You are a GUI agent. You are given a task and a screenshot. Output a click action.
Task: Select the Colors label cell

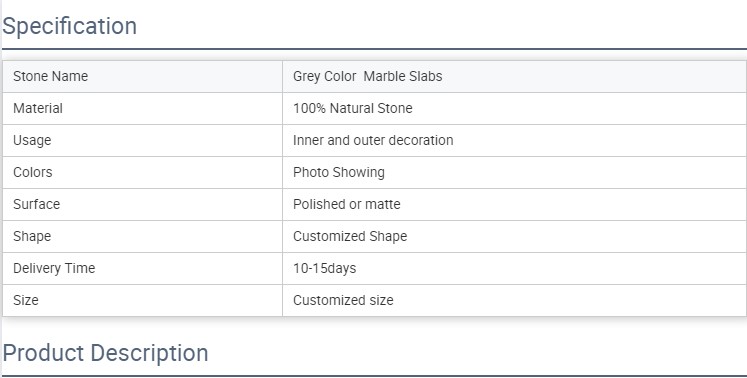(x=142, y=173)
